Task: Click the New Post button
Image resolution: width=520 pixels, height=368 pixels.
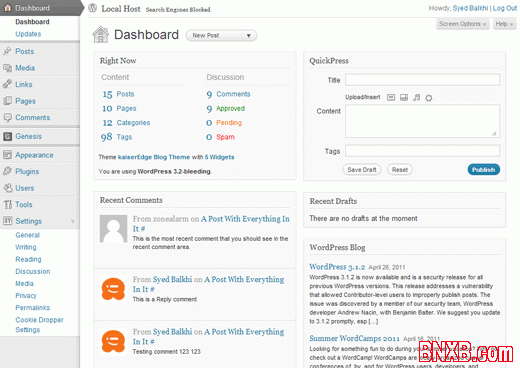Action: [x=215, y=36]
